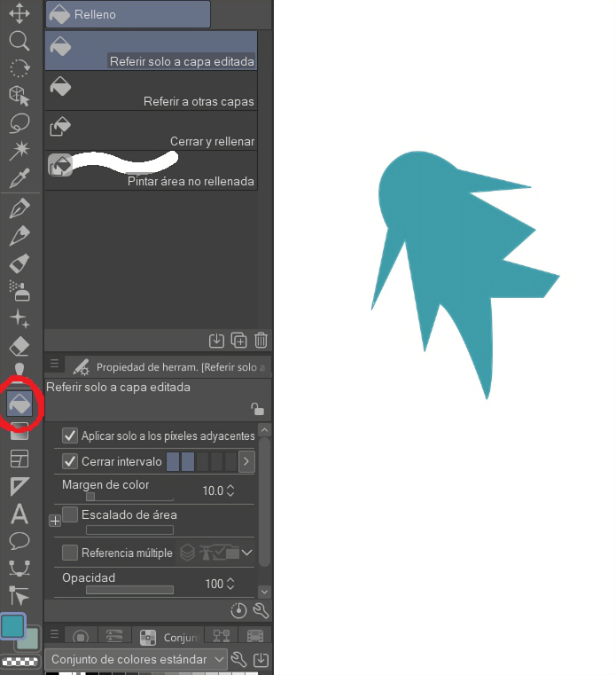Click the teal main color swatch

pos(13,626)
